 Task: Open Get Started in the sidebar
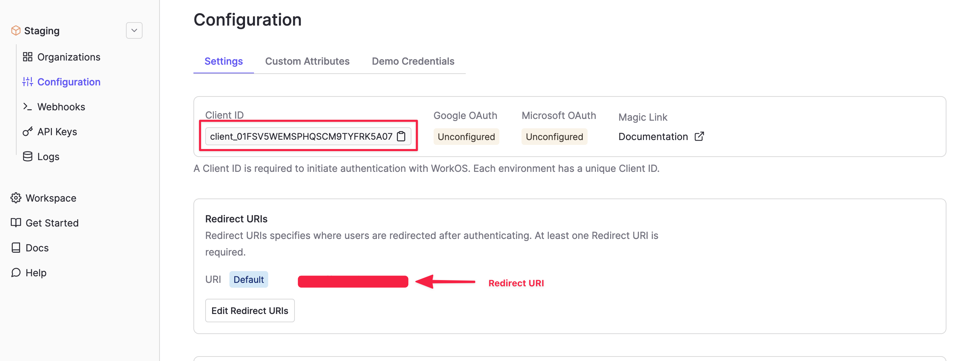(x=52, y=223)
